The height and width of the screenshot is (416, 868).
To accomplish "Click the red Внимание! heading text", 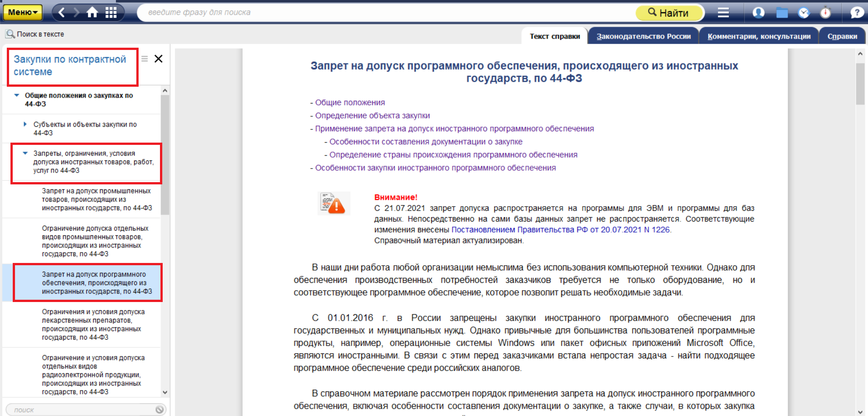I will pyautogui.click(x=395, y=198).
